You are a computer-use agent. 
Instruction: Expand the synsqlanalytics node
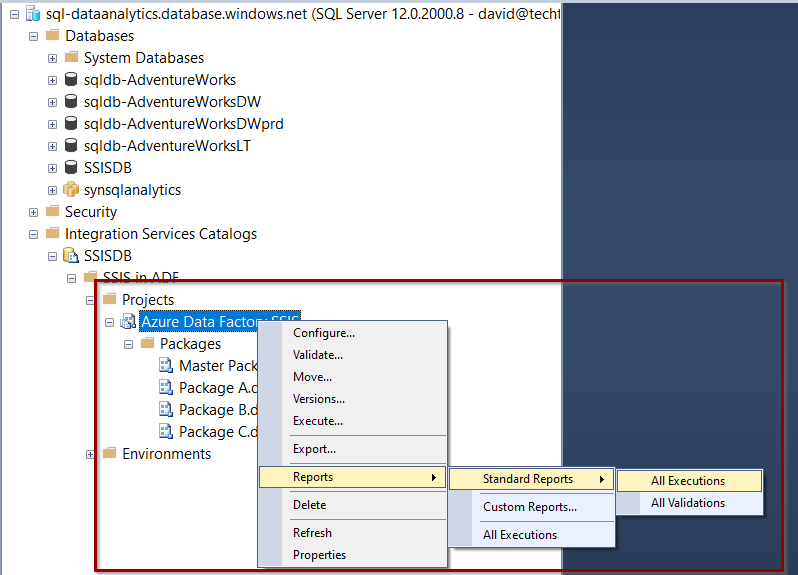tap(52, 190)
